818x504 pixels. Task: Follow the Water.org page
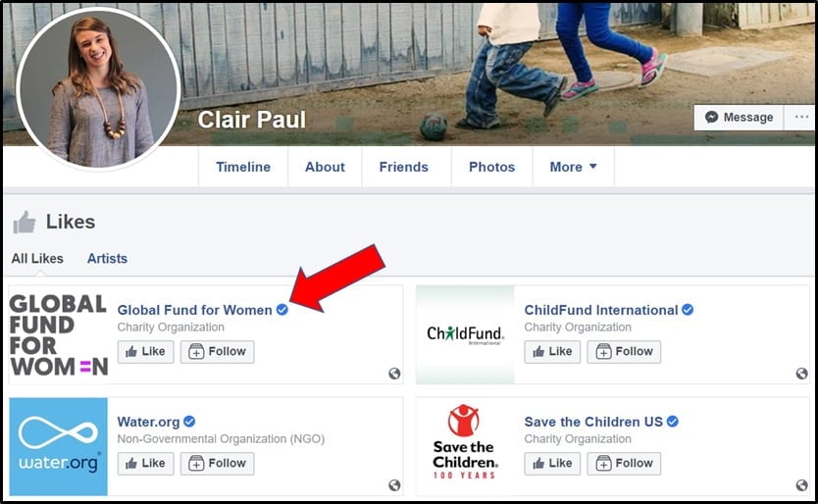(x=217, y=463)
